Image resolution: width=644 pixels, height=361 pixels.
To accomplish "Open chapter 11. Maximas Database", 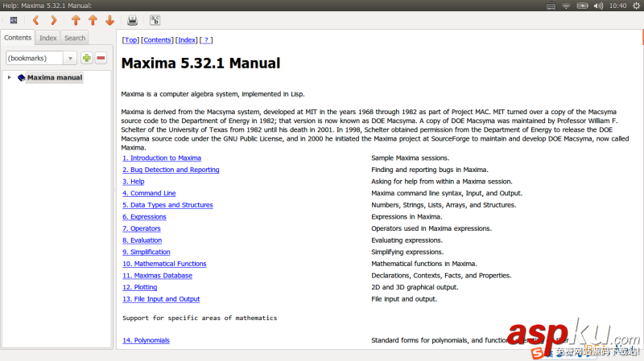I will [x=157, y=275].
